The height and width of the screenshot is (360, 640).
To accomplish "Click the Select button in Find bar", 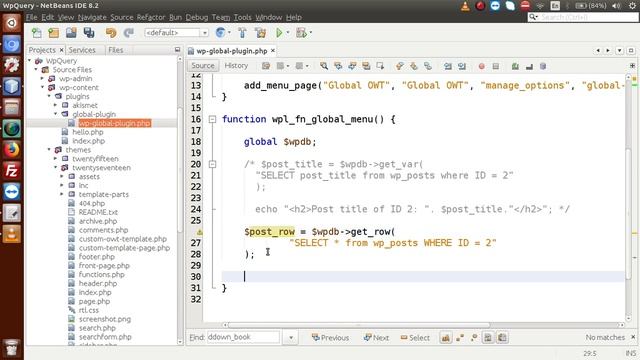I will tap(415, 338).
